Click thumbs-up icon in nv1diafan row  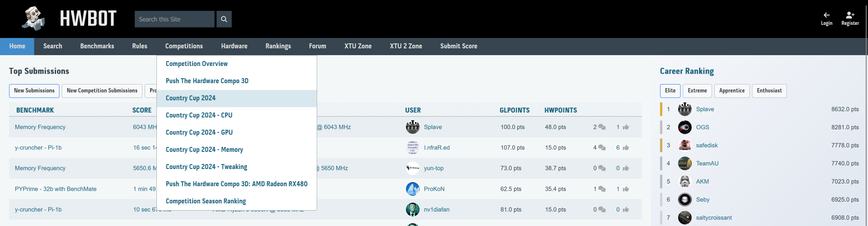(x=626, y=209)
